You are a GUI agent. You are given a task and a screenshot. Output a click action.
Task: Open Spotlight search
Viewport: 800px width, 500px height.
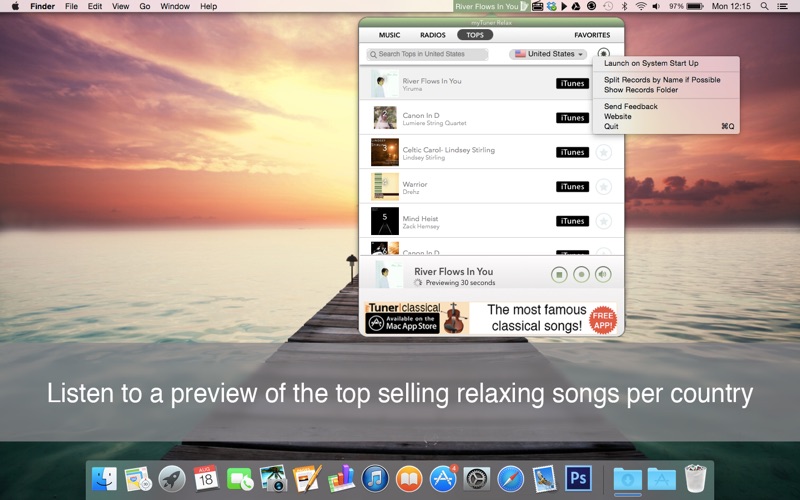coord(764,6)
